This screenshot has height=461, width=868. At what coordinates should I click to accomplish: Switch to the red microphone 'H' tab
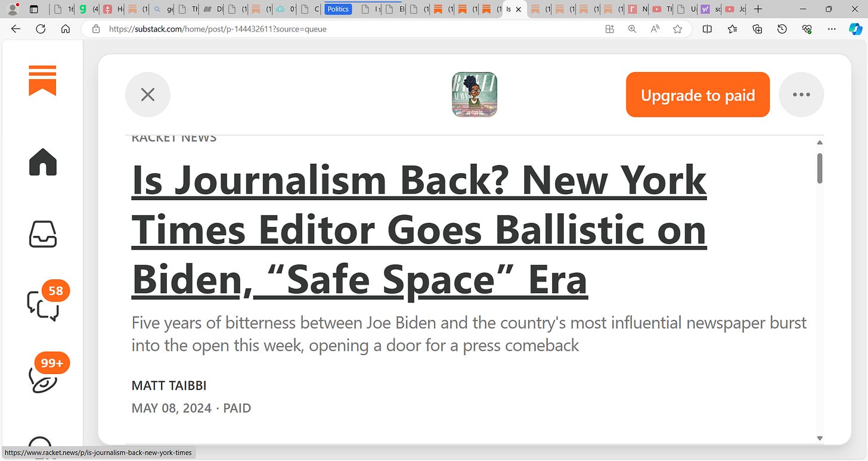click(x=113, y=9)
